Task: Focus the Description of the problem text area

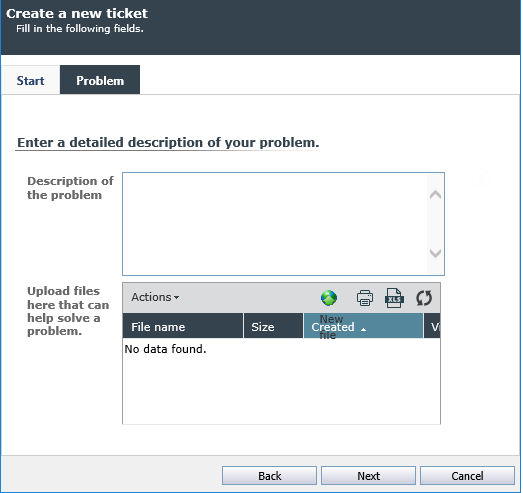Action: [x=275, y=224]
